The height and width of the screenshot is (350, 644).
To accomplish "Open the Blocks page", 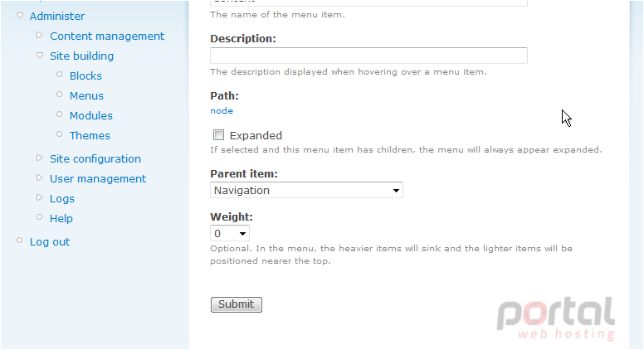I will point(85,76).
